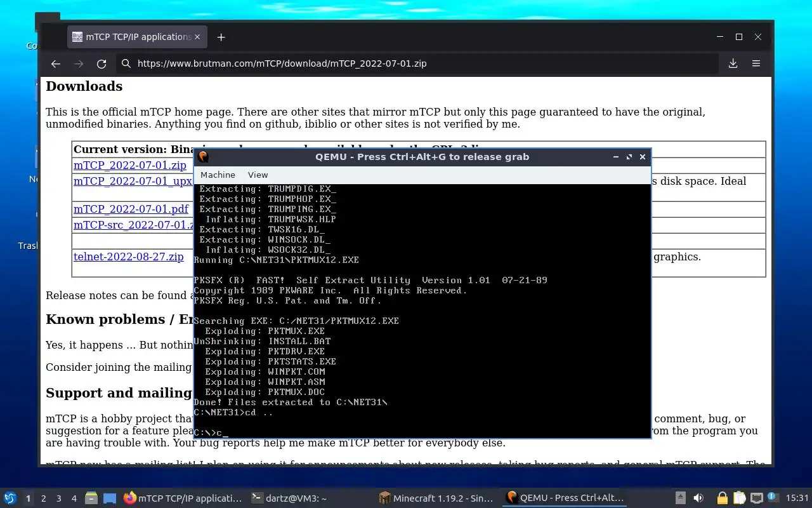Viewport: 812px width, 508px height.
Task: Switch to Minecraft 1.19.2 taskbar entry
Action: 436,498
